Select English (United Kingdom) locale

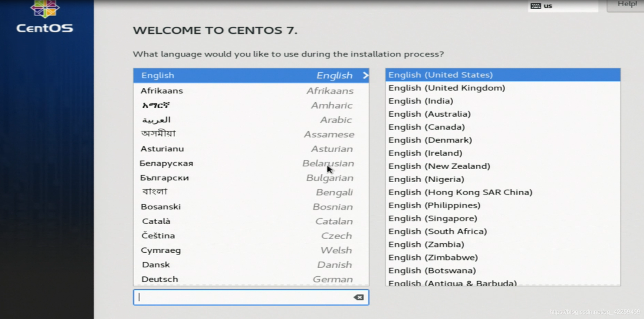tap(503, 88)
